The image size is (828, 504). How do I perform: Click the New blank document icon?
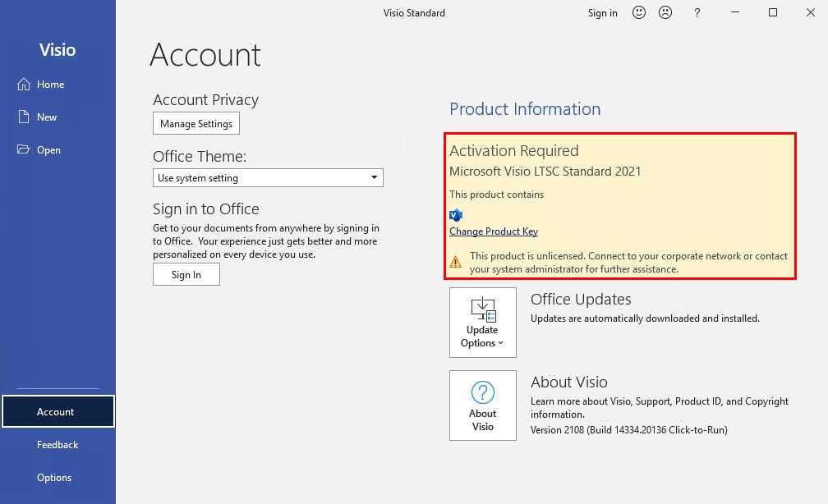click(x=24, y=117)
